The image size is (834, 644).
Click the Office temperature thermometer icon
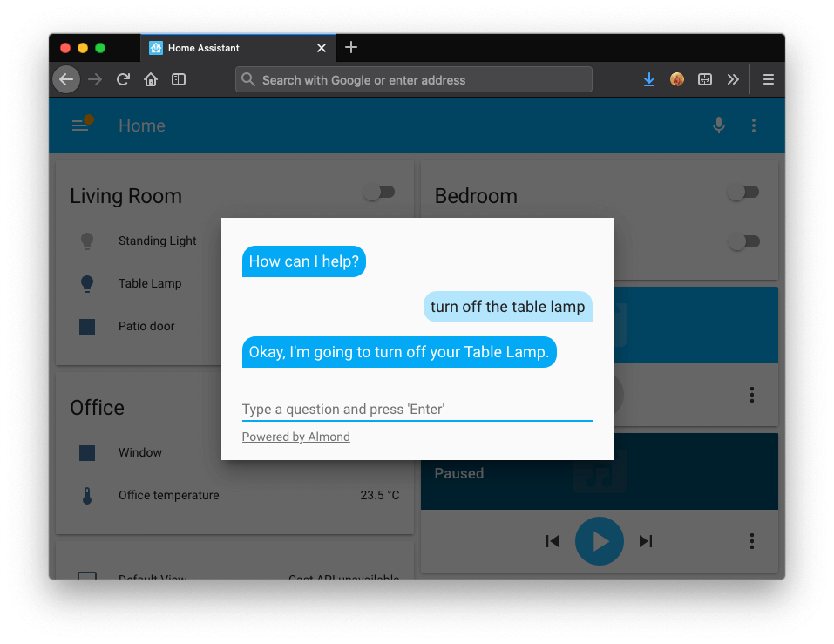click(86, 494)
